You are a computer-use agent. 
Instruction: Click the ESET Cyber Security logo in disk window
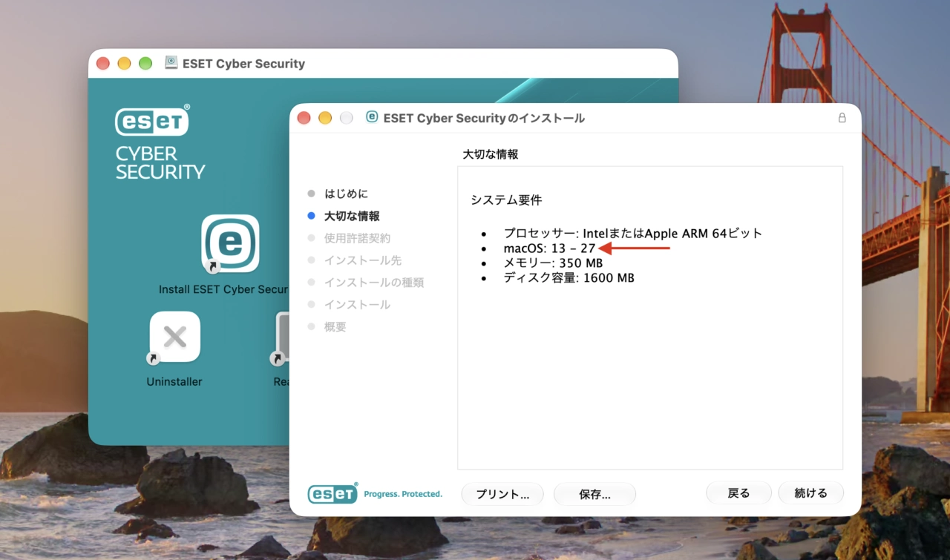(x=160, y=142)
